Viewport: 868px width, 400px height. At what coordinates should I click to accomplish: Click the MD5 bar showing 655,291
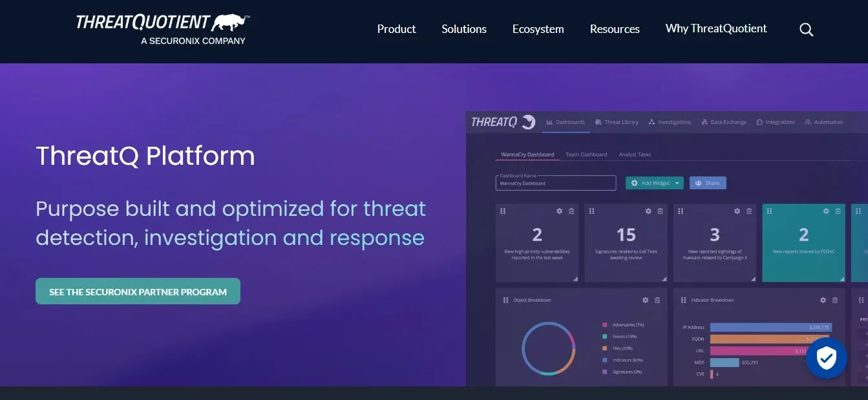click(x=724, y=363)
